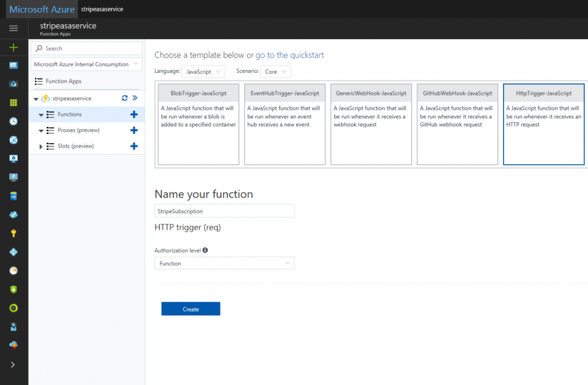The image size is (588, 385).
Task: Select Slots (preview) in the tree
Action: pyautogui.click(x=76, y=146)
